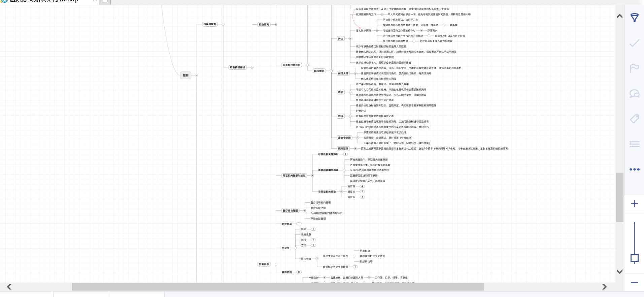Open the flag markers panel icon
The width and height of the screenshot is (644, 297).
point(634,68)
